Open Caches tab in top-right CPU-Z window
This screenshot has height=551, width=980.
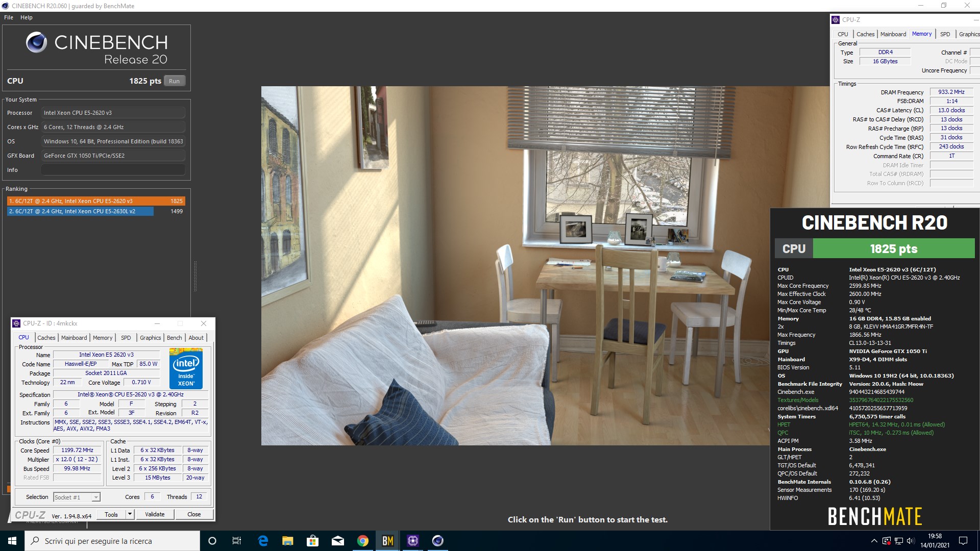(x=865, y=34)
